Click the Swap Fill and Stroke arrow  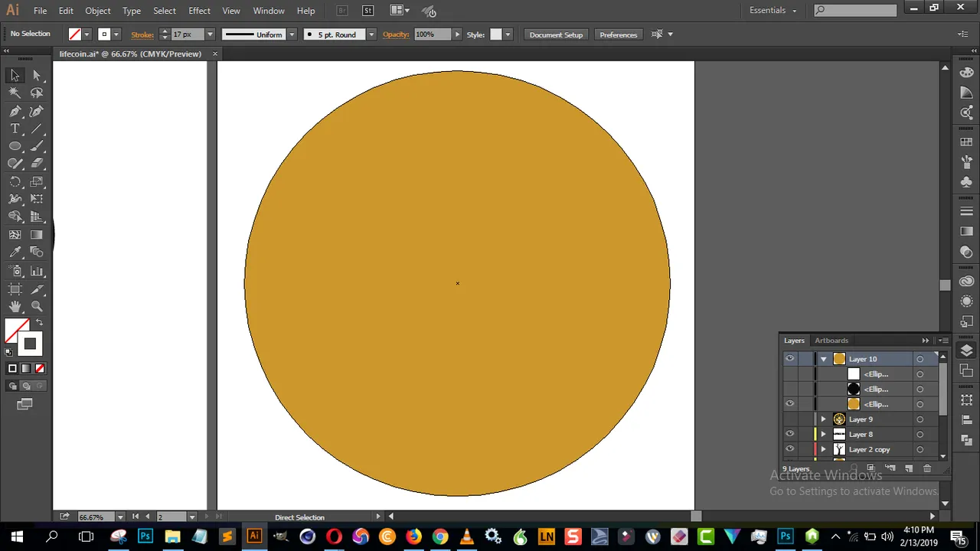tap(39, 323)
